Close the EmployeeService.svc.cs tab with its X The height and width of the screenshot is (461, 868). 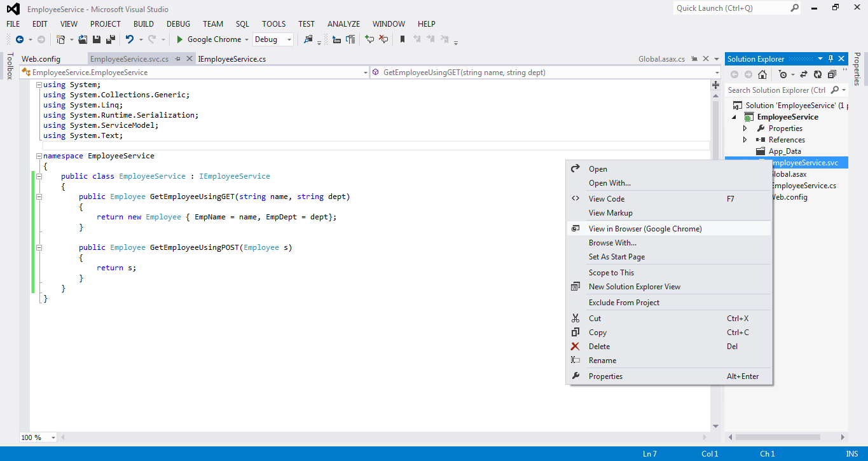point(189,58)
